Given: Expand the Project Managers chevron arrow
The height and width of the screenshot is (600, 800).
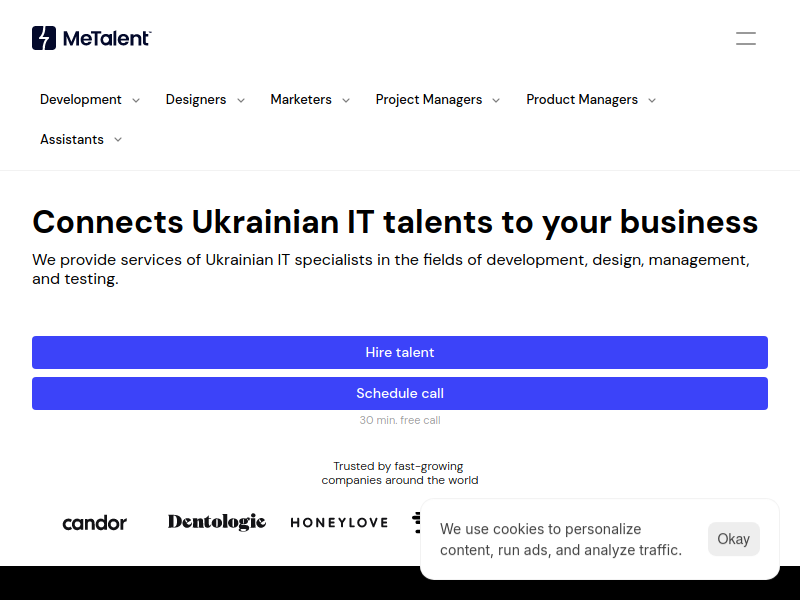Looking at the screenshot, I should (x=496, y=101).
